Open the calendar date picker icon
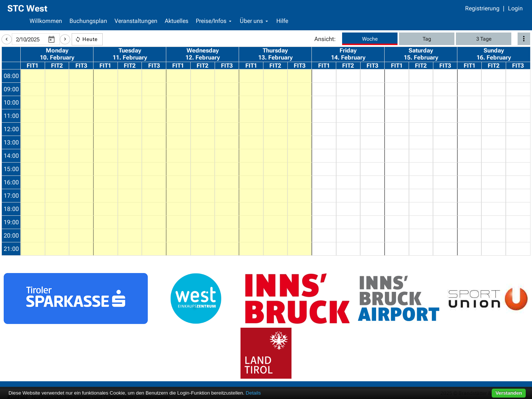The height and width of the screenshot is (399, 532). (51, 39)
